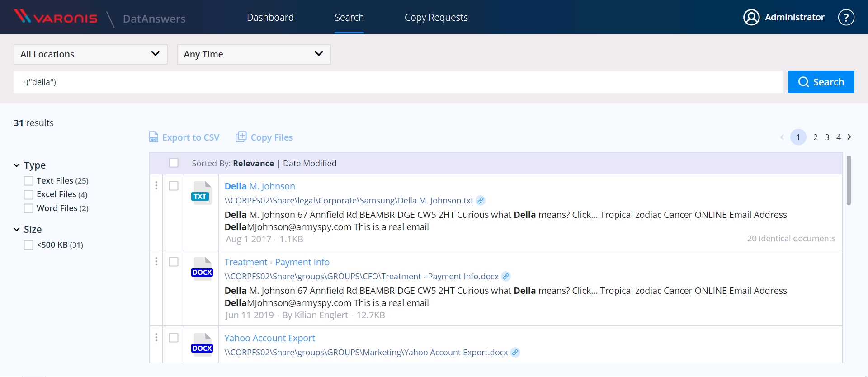
Task: Click the Varonis logo
Action: 55,17
